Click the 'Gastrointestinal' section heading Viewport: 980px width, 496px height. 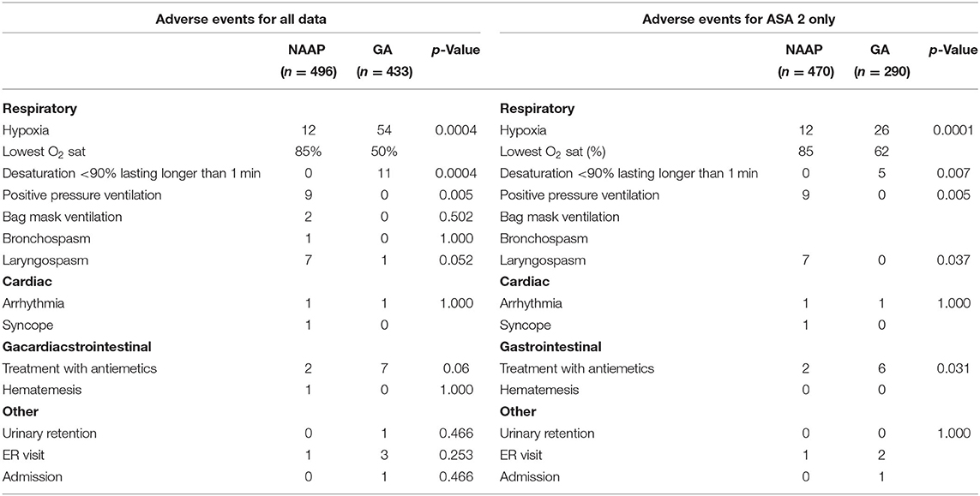coord(550,346)
